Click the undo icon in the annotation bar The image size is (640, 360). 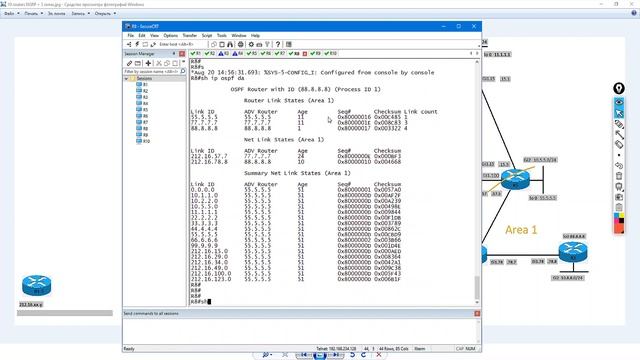[x=619, y=165]
